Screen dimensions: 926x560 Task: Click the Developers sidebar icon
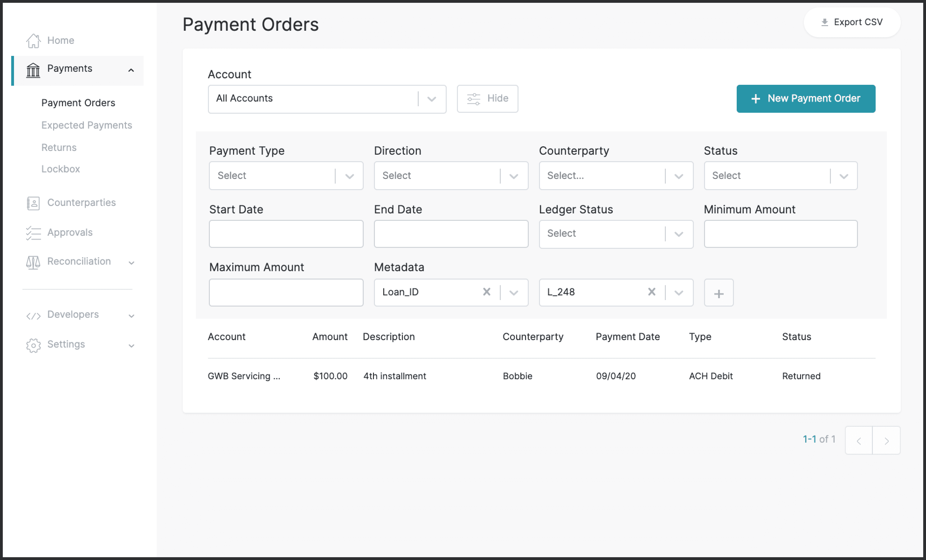32,314
